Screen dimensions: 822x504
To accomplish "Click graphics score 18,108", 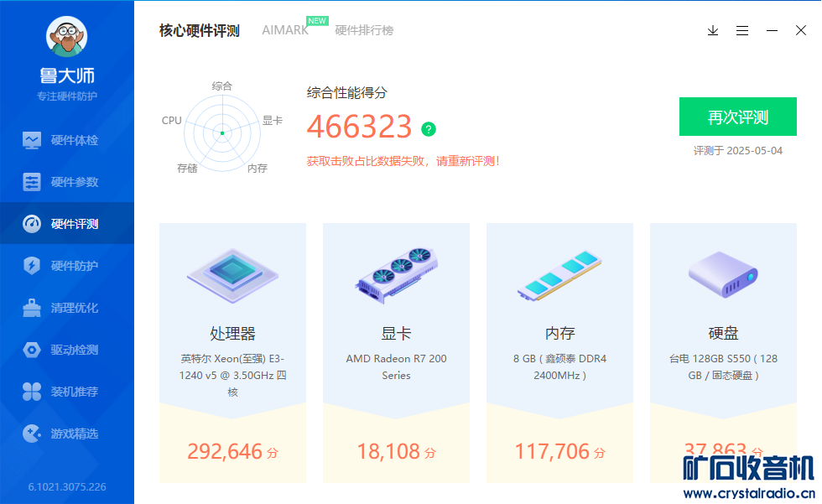I will click(x=388, y=451).
